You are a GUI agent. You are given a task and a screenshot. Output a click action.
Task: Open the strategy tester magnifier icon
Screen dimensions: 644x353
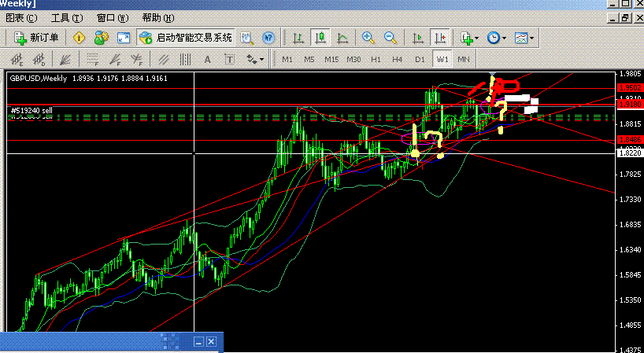point(247,38)
